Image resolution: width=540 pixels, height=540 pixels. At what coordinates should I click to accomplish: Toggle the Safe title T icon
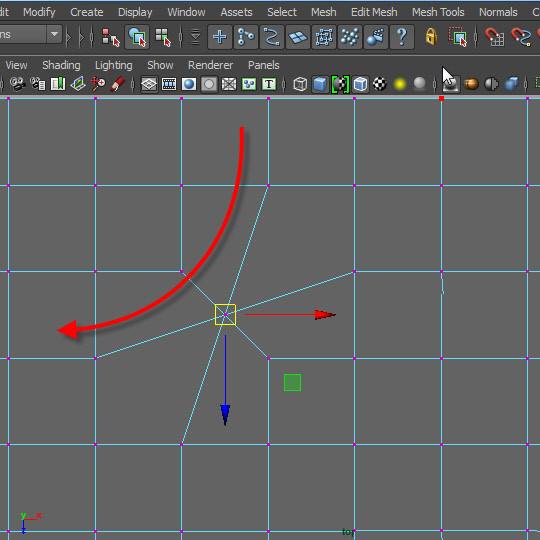point(269,84)
